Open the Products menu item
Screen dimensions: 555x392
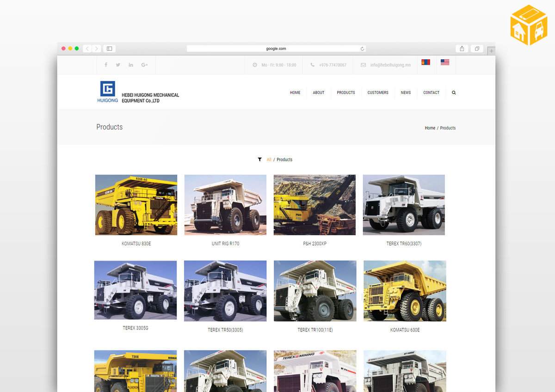346,92
